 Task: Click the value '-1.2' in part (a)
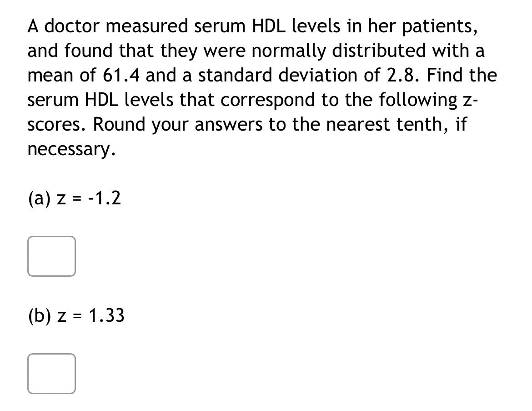point(103,198)
